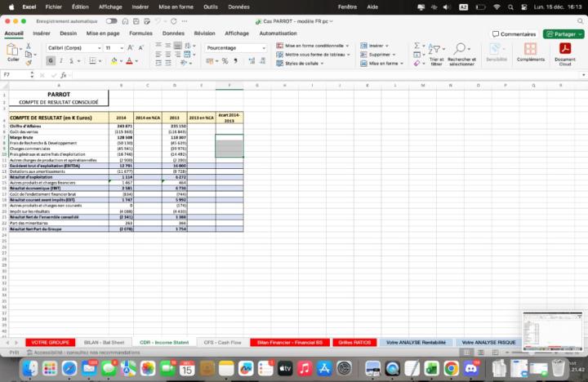Click the Copy icon
Viewport: 588px width, 382px height.
pos(29,55)
